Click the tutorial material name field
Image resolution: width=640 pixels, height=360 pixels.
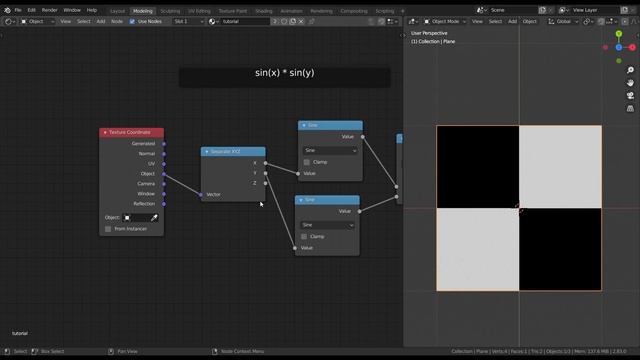(245, 22)
